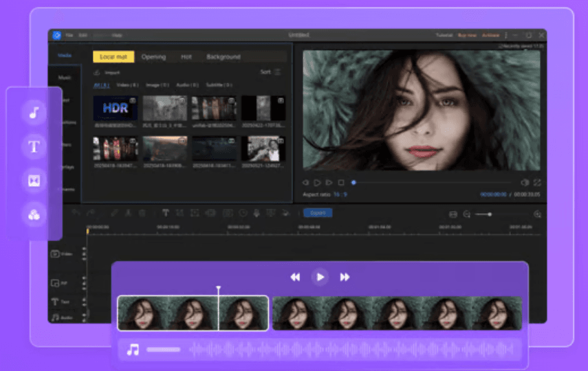Switch to the Opening tab

click(153, 56)
